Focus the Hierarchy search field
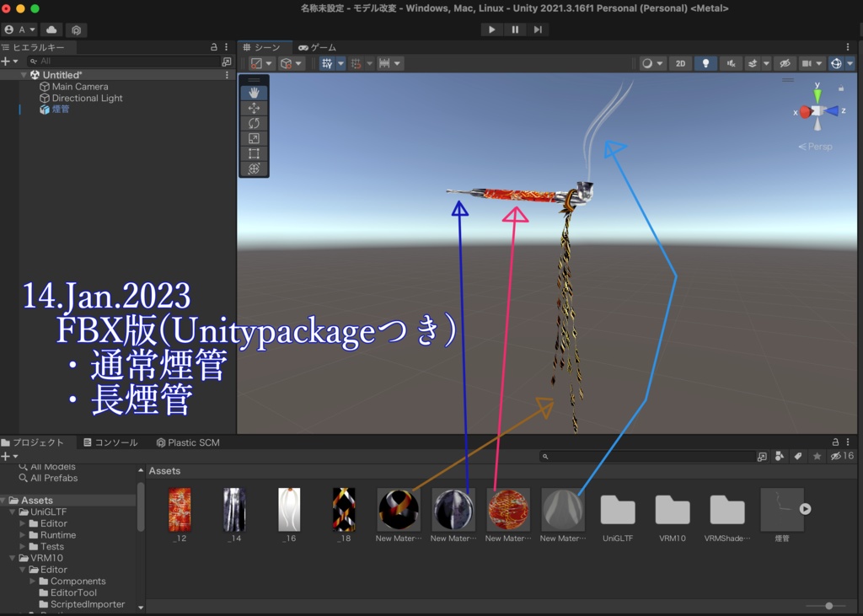The height and width of the screenshot is (616, 863). click(124, 62)
